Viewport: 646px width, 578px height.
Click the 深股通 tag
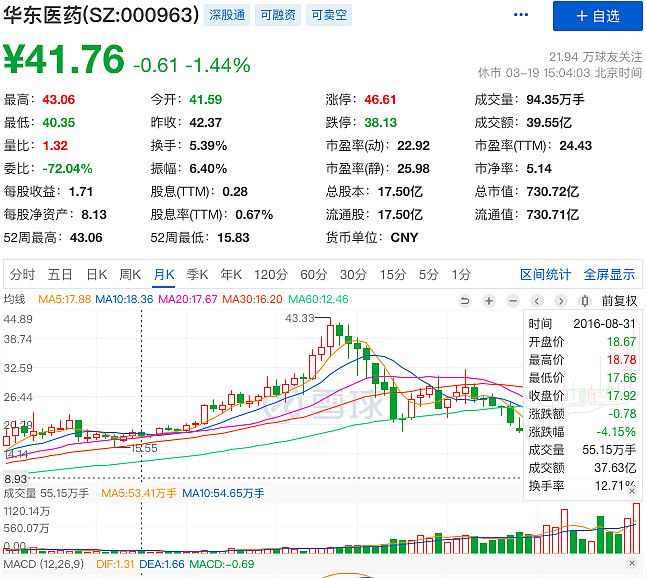(x=227, y=15)
